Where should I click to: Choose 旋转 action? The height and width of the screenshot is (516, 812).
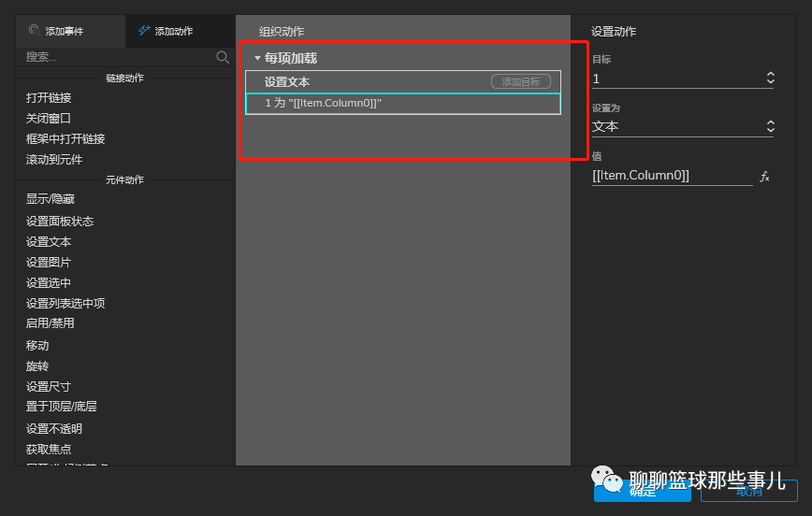tap(37, 365)
